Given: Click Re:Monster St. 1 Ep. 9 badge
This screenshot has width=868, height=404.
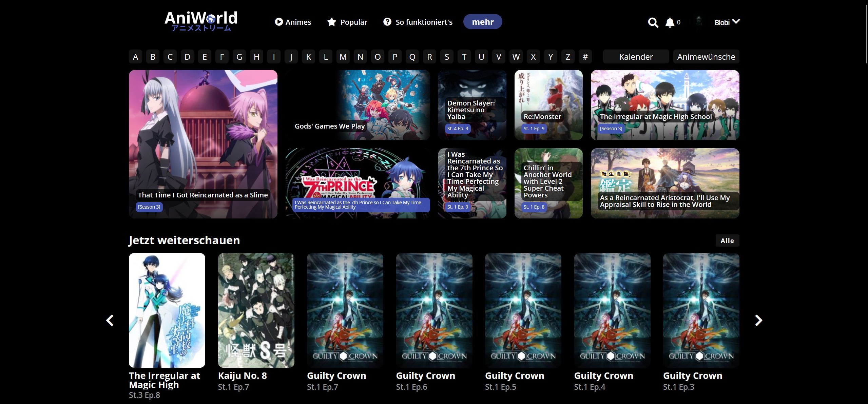Looking at the screenshot, I should (x=534, y=129).
